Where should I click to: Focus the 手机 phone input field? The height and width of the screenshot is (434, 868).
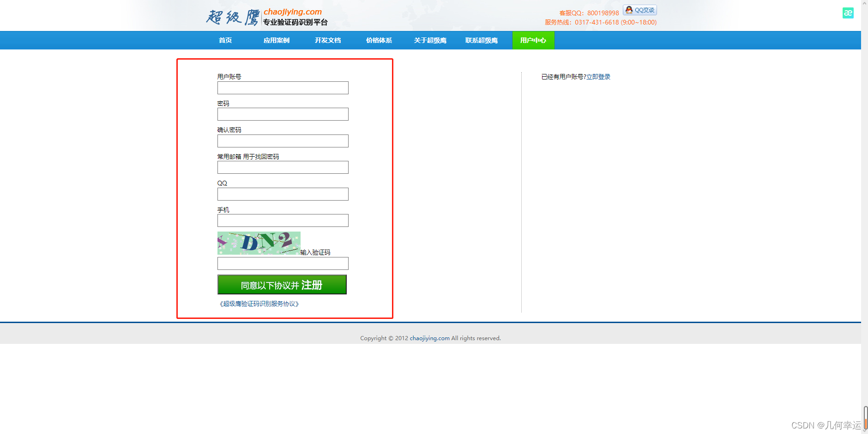coord(283,220)
